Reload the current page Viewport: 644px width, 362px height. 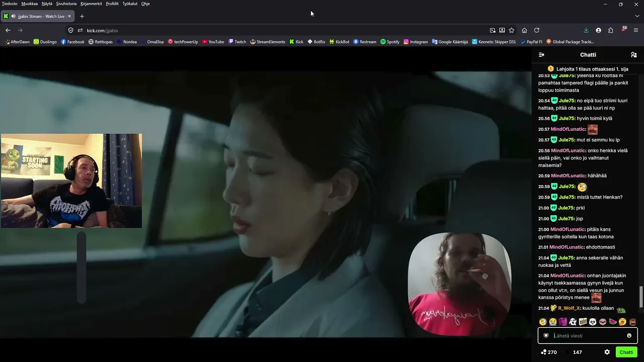click(x=537, y=30)
